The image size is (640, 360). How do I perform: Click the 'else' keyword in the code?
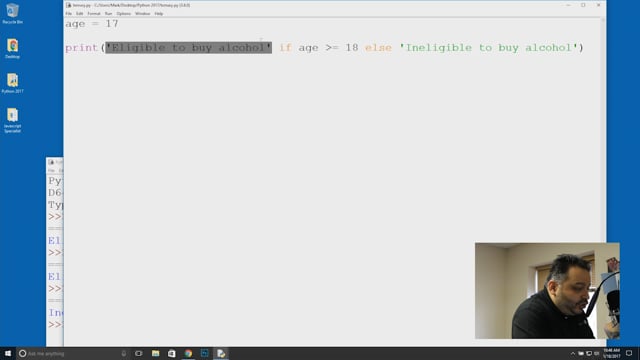[378, 48]
